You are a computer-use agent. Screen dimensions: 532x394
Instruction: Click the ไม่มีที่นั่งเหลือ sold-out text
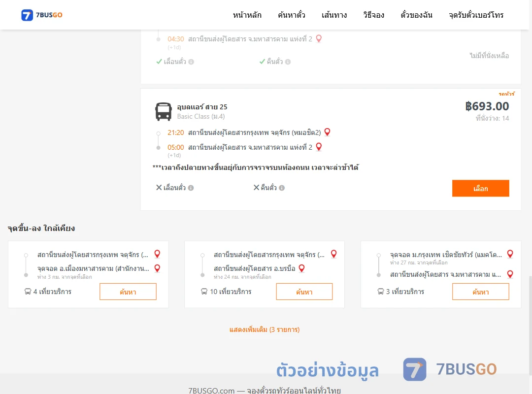point(489,55)
